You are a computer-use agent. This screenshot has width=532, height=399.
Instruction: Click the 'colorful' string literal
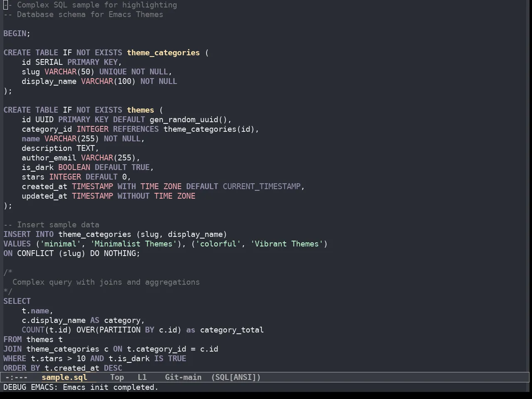coord(218,244)
